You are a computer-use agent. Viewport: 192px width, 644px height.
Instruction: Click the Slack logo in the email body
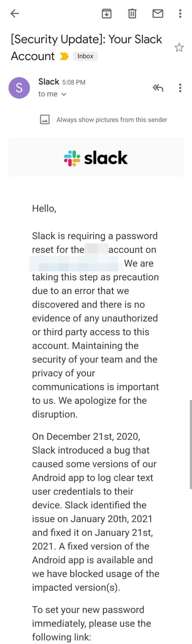96,158
